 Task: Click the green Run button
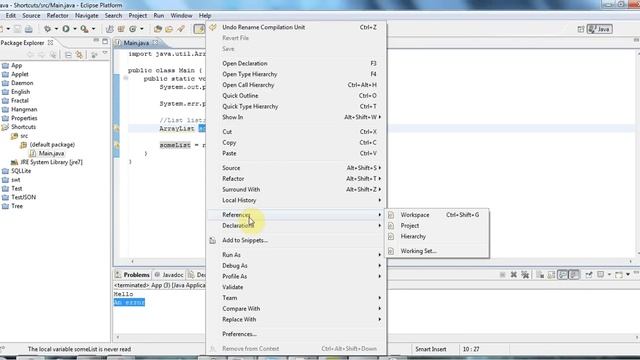click(x=66, y=29)
